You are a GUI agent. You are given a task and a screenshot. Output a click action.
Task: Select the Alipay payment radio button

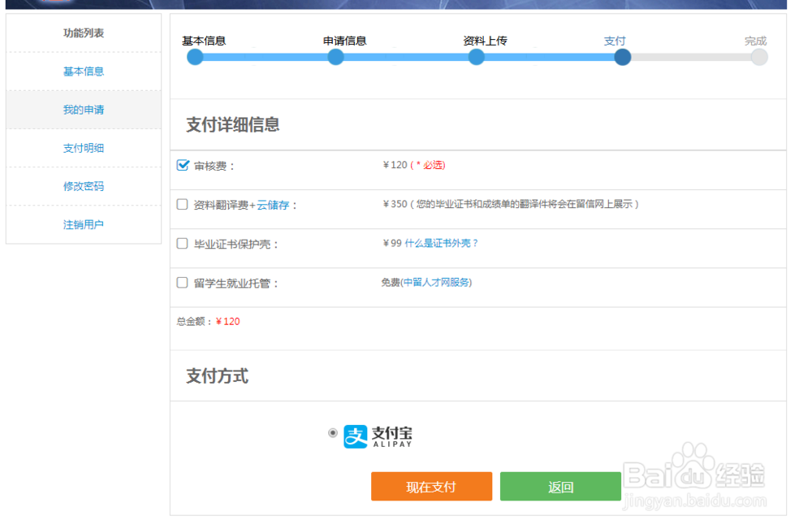tap(331, 433)
